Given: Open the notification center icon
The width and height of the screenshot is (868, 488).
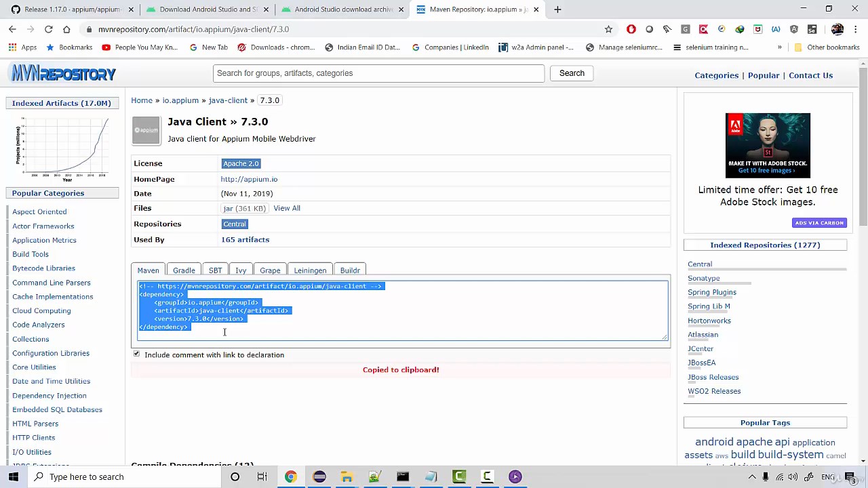Looking at the screenshot, I should click(850, 477).
